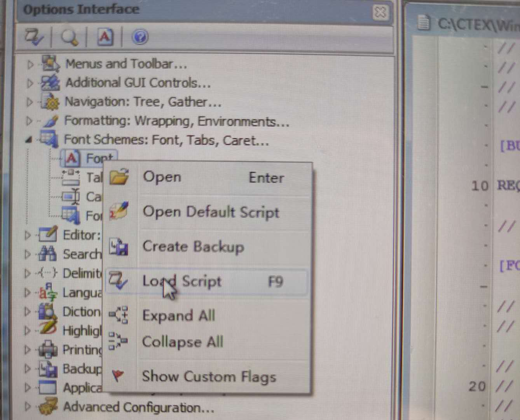Click the Editor notepad icon
The image size is (520, 420).
click(48, 234)
